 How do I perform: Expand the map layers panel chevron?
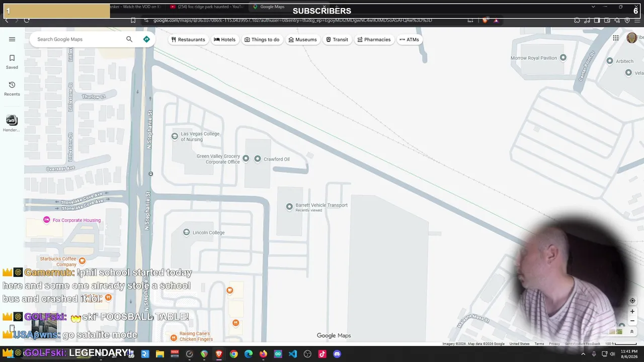click(x=632, y=332)
